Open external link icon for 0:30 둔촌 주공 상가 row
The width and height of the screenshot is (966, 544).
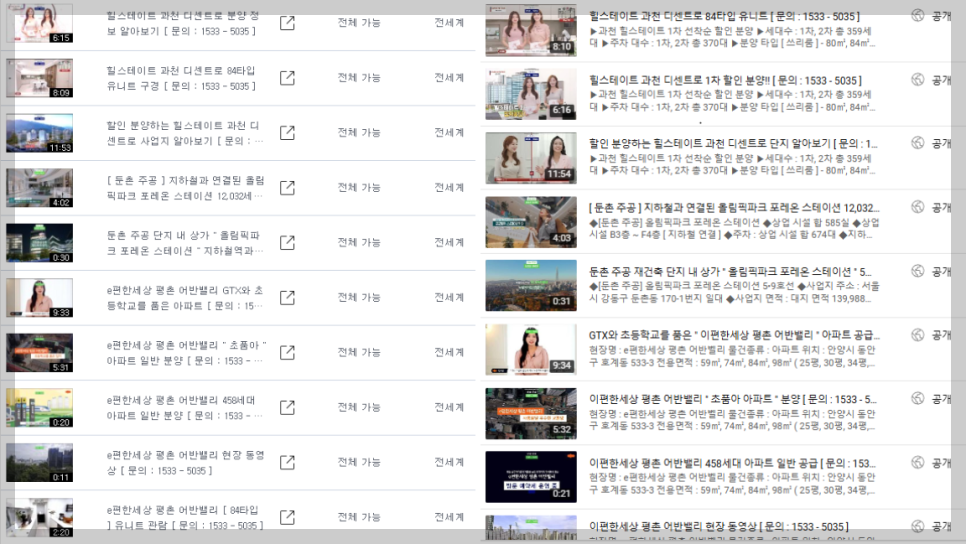(x=287, y=242)
